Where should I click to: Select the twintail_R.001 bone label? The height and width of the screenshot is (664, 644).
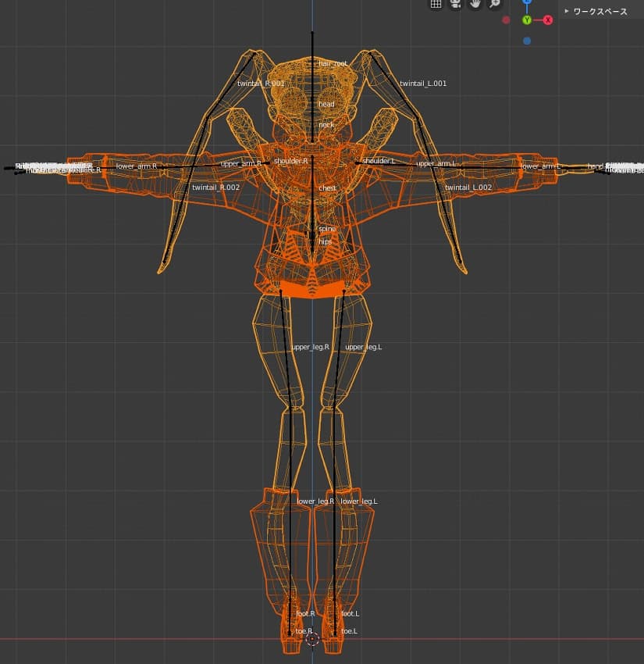261,84
